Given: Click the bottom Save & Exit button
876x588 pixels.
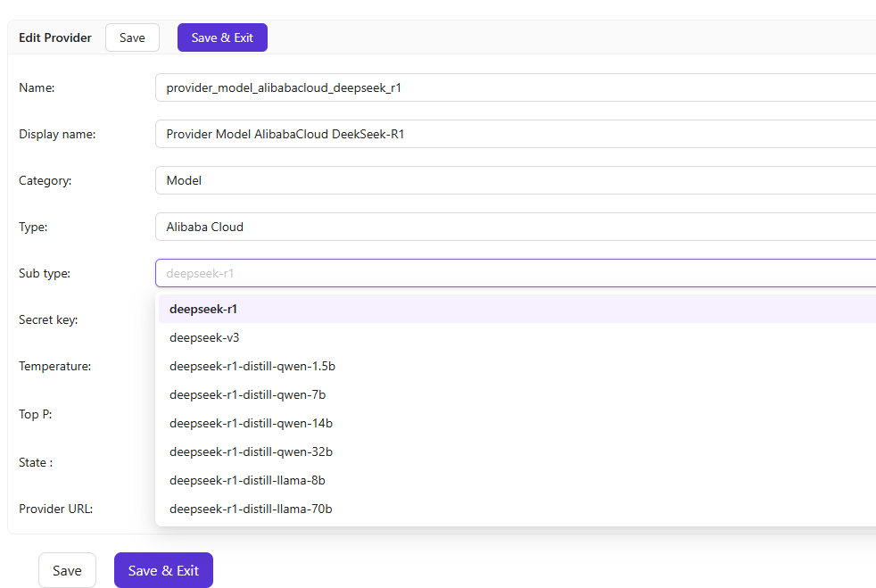Looking at the screenshot, I should click(163, 569).
